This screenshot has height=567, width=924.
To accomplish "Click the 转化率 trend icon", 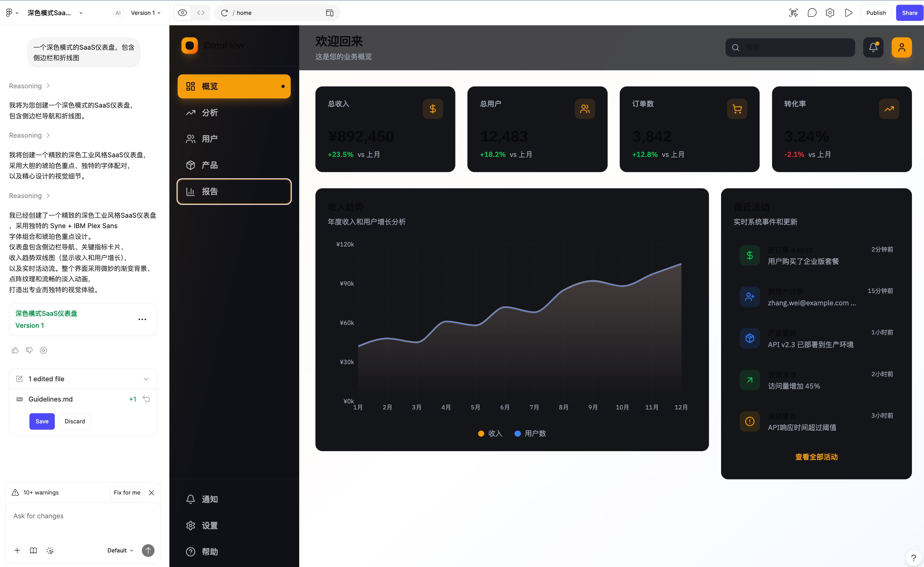I will [889, 109].
